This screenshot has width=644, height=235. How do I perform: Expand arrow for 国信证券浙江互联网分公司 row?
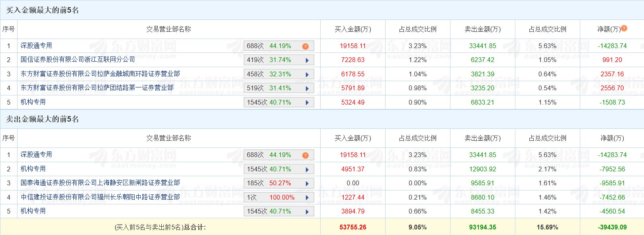pos(307,60)
